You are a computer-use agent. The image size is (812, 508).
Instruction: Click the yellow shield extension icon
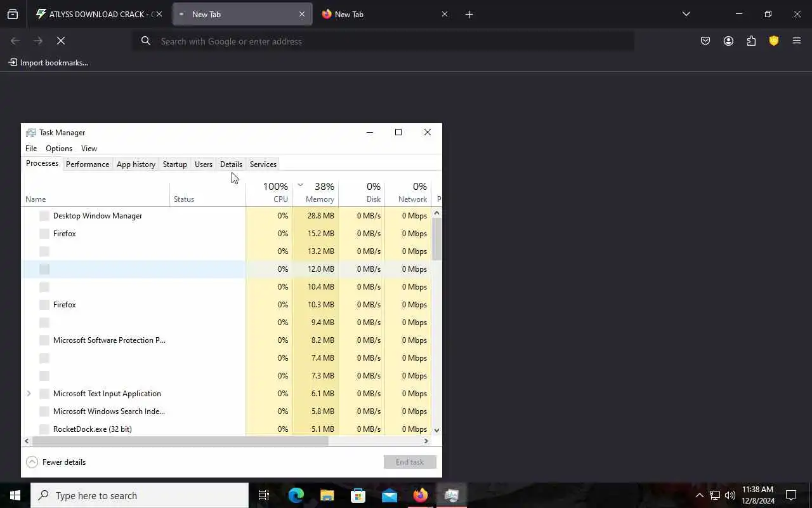[774, 41]
